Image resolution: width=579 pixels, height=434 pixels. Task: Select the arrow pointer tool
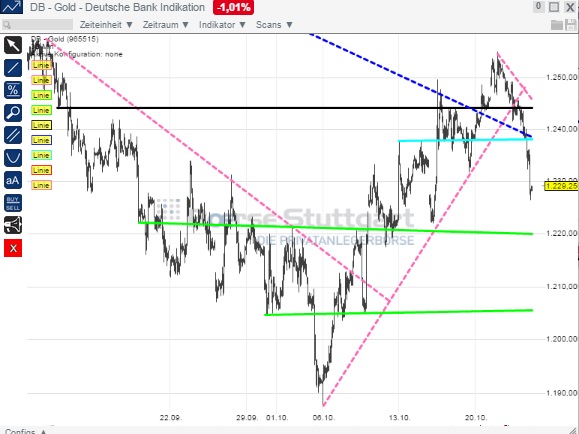pos(13,45)
